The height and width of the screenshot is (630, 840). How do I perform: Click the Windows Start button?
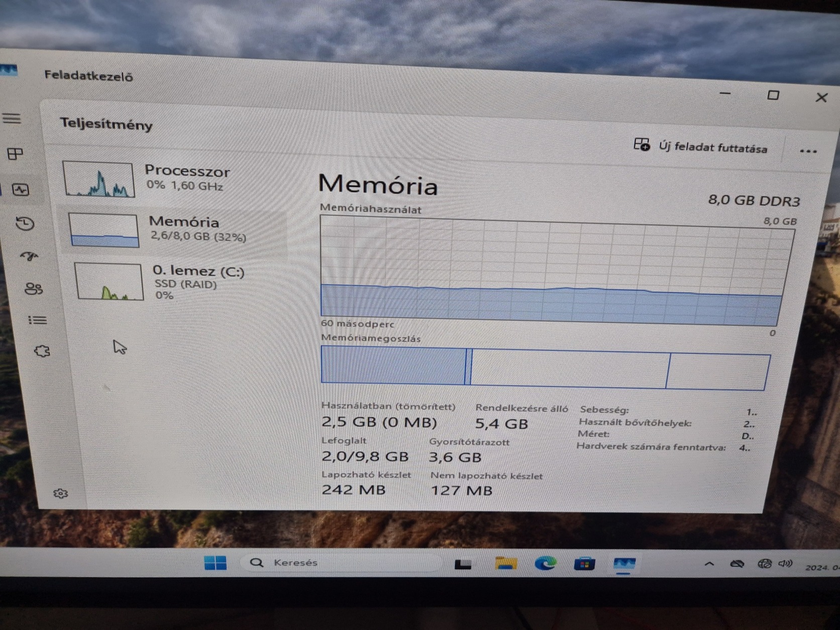(216, 563)
